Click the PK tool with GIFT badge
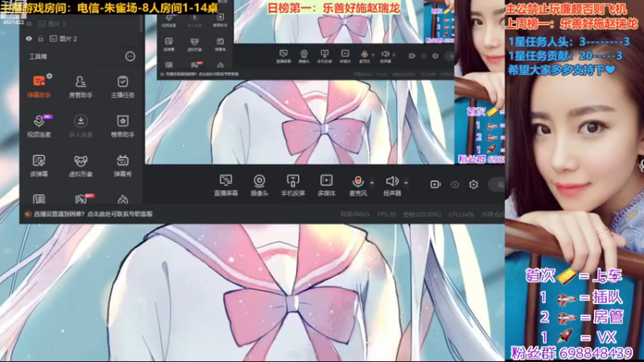 [x=81, y=199]
